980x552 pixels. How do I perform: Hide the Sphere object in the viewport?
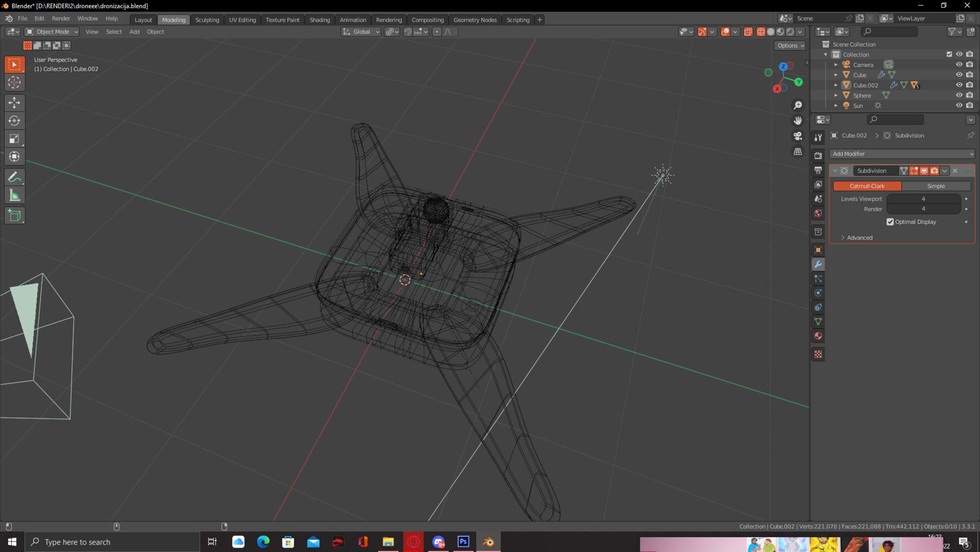coord(959,95)
